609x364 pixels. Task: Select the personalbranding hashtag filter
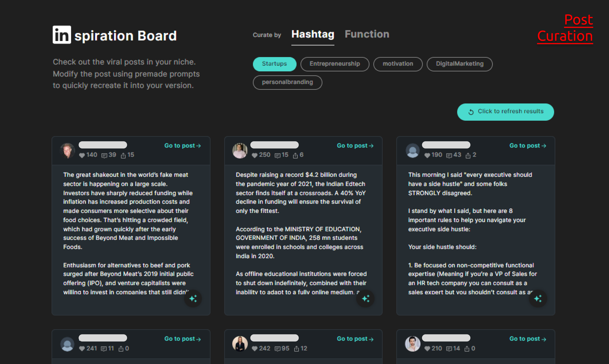[287, 82]
